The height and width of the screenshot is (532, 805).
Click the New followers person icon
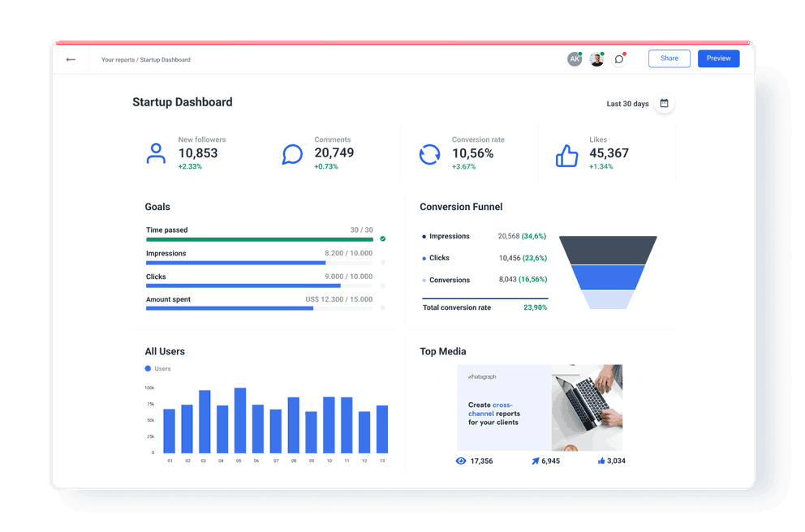(x=156, y=153)
